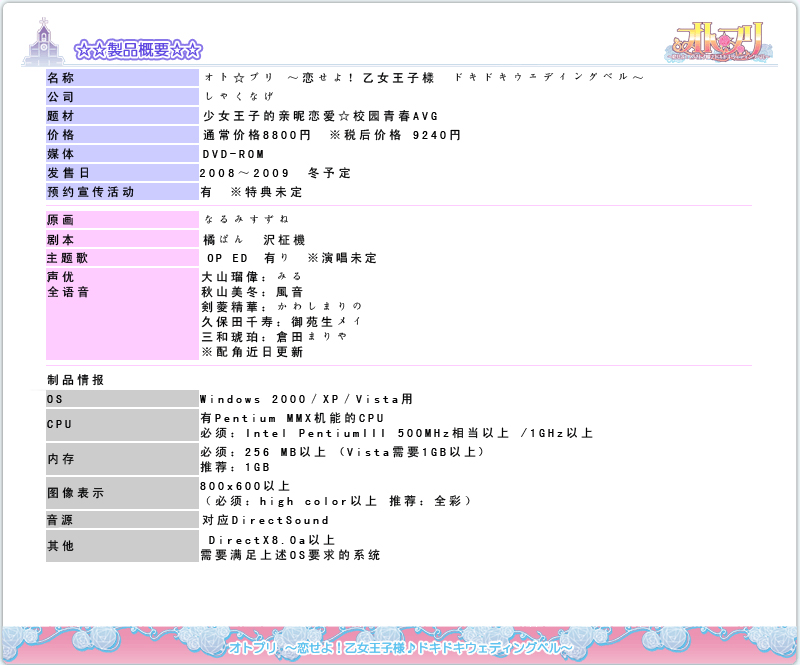The image size is (800, 665).
Task: Click the cast line 大山瑠偉：みる
Action: click(252, 277)
